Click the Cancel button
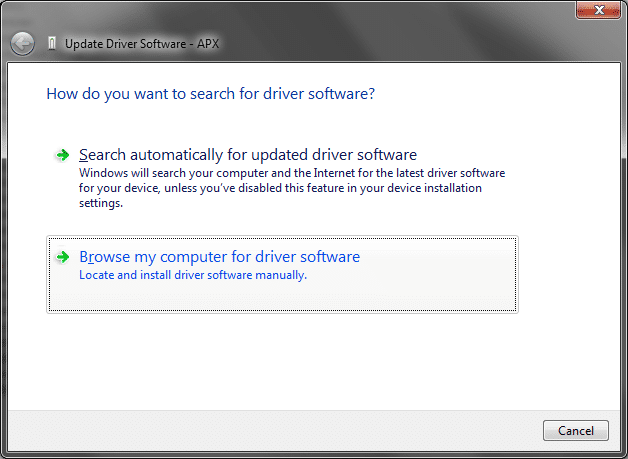628x459 pixels. click(576, 431)
